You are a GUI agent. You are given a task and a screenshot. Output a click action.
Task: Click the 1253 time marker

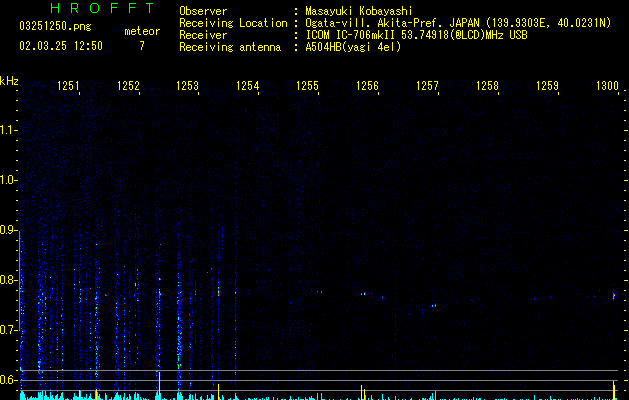point(188,86)
